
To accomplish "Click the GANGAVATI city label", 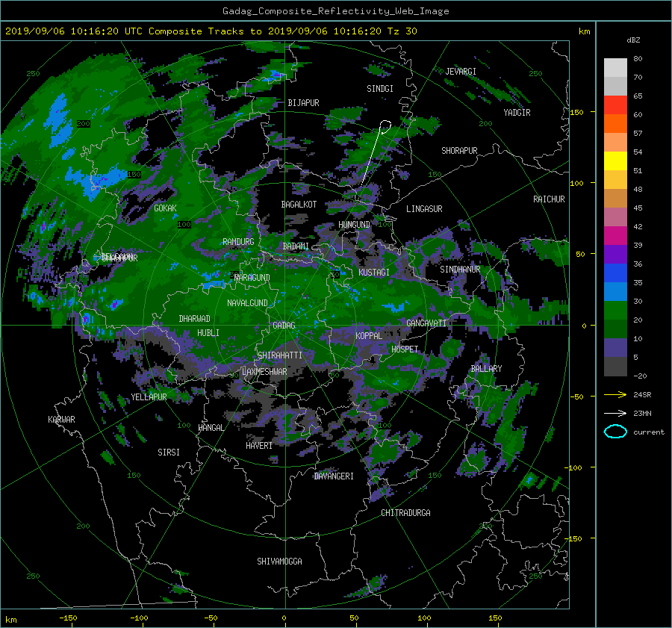I will [426, 323].
